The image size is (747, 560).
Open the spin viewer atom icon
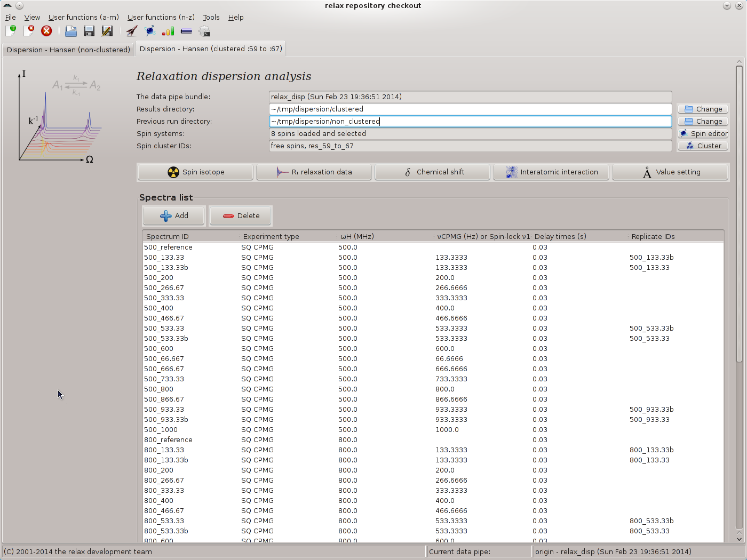pos(150,31)
